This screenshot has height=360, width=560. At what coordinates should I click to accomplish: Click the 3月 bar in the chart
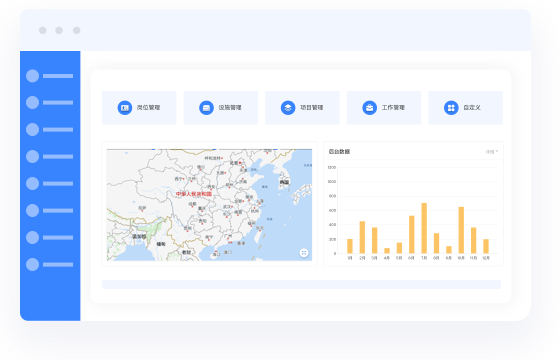(x=375, y=240)
